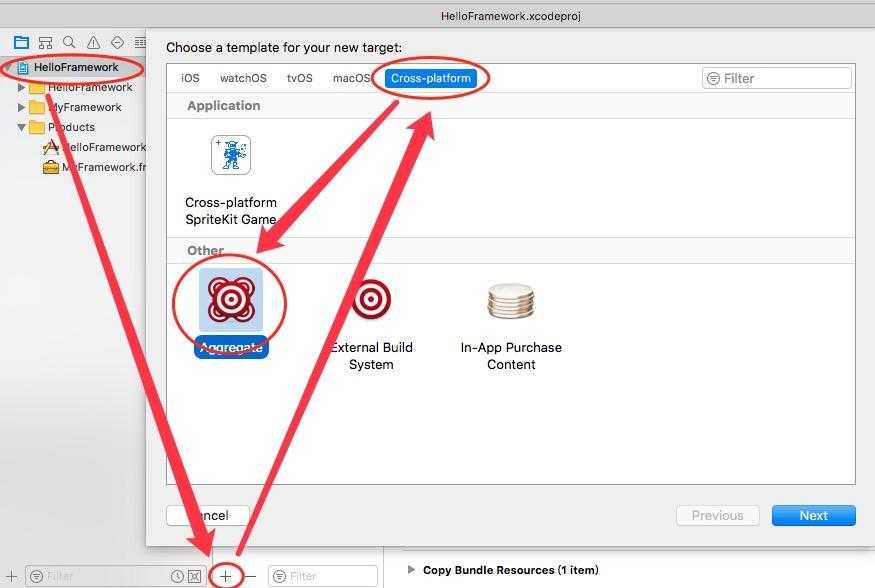
Task: Choose In-App Purchase Content template
Action: (x=511, y=325)
